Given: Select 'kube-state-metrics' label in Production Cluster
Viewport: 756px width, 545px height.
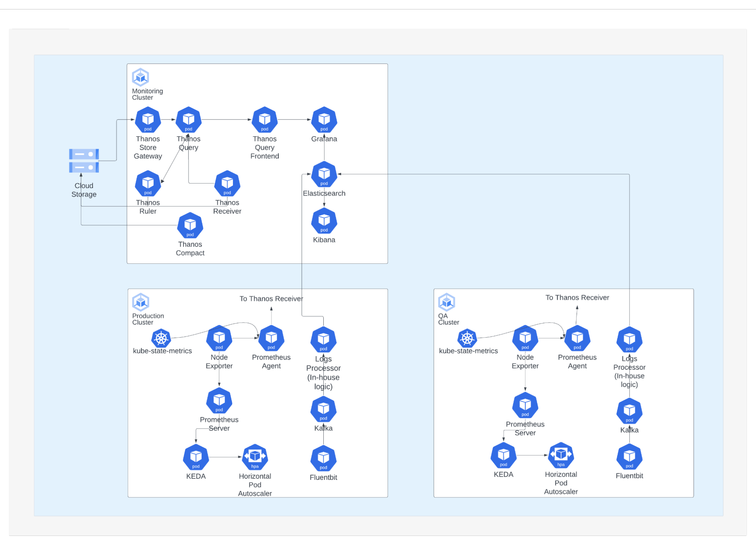Looking at the screenshot, I should pos(162,351).
